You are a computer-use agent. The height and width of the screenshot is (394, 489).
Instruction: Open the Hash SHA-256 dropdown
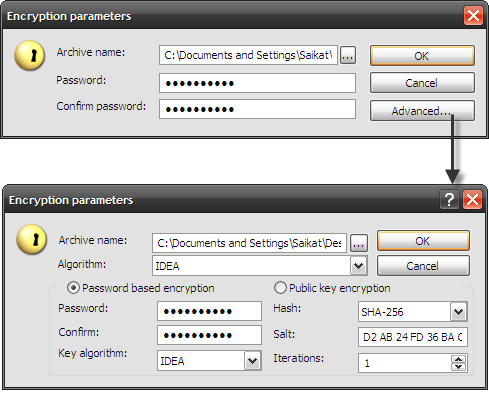point(459,312)
